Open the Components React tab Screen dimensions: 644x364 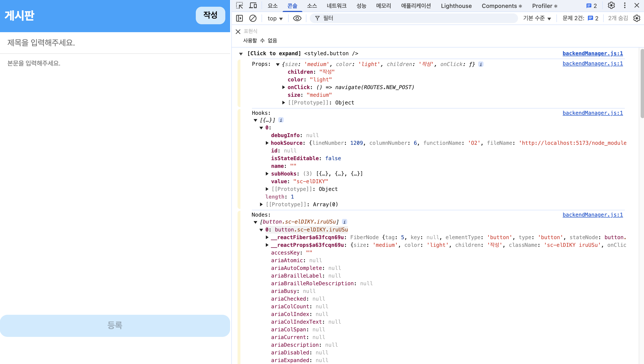tap(501, 6)
